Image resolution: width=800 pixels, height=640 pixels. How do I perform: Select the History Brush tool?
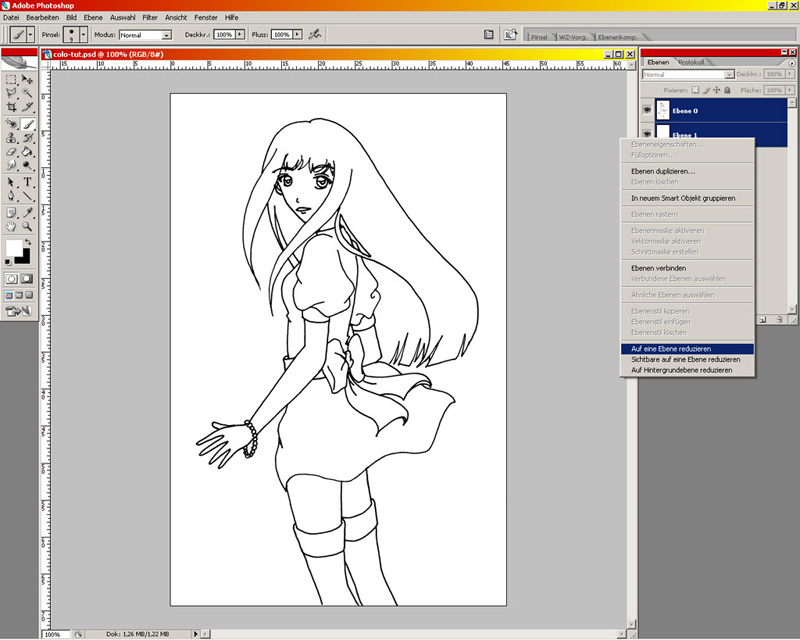(x=28, y=138)
